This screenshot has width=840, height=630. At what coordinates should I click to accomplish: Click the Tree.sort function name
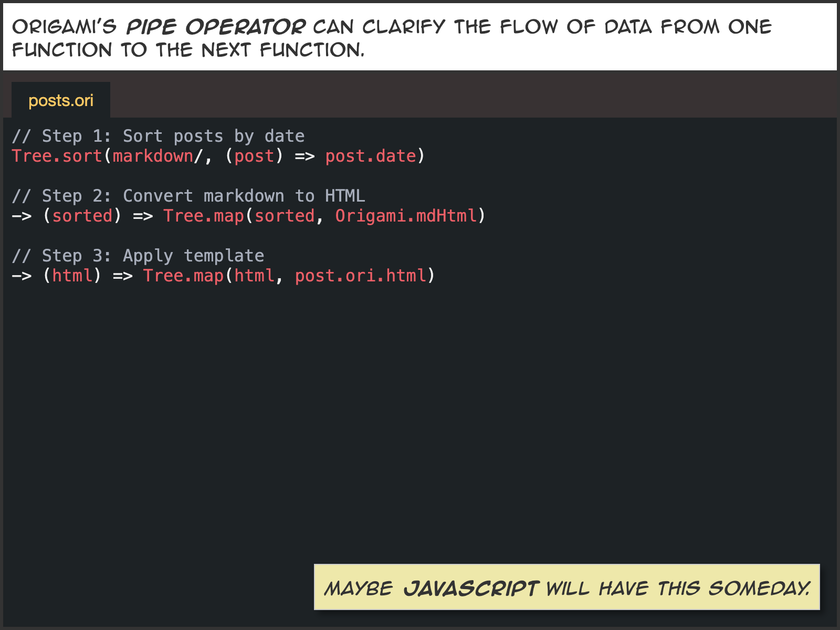57,156
